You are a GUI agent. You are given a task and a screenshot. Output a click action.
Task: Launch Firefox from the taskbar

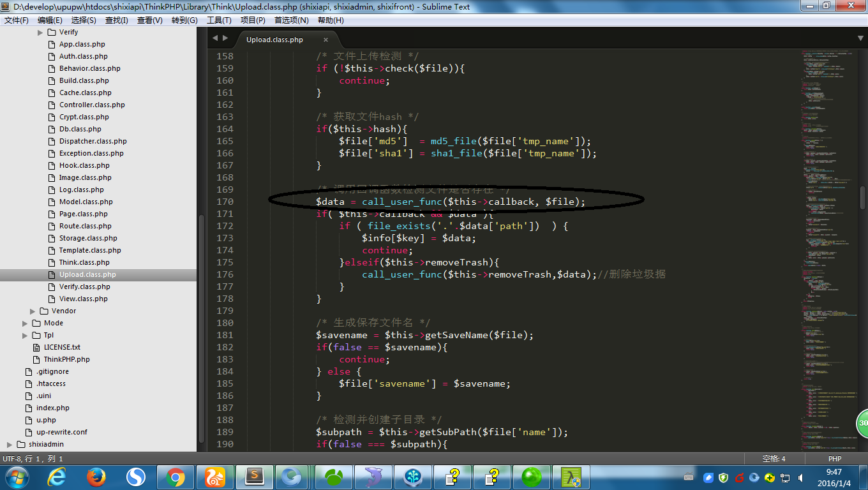coord(96,477)
